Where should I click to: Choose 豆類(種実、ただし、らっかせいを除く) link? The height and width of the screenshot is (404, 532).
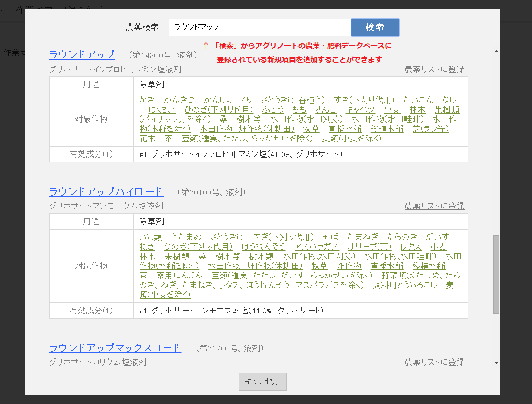tap(248, 139)
